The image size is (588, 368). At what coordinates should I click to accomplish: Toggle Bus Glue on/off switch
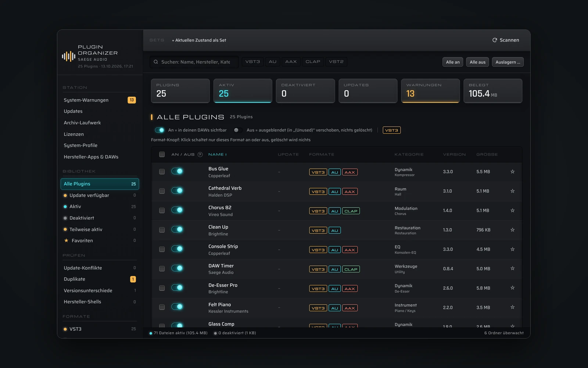[177, 171]
